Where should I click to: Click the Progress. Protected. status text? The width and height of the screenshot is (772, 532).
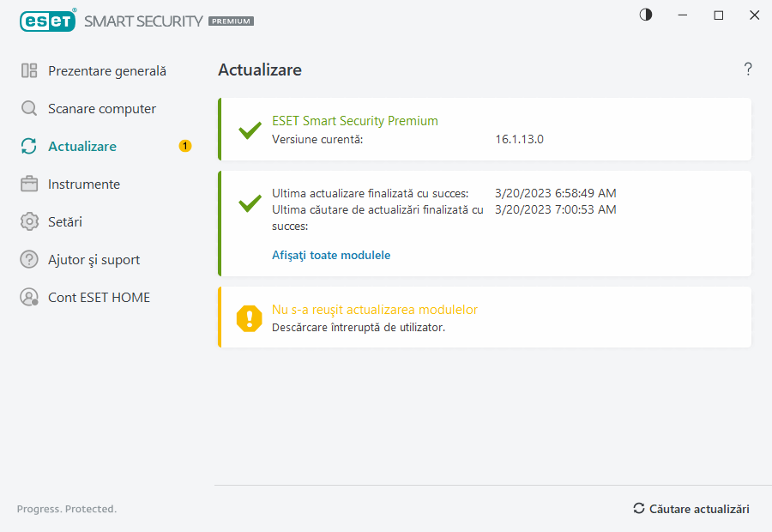point(66,508)
